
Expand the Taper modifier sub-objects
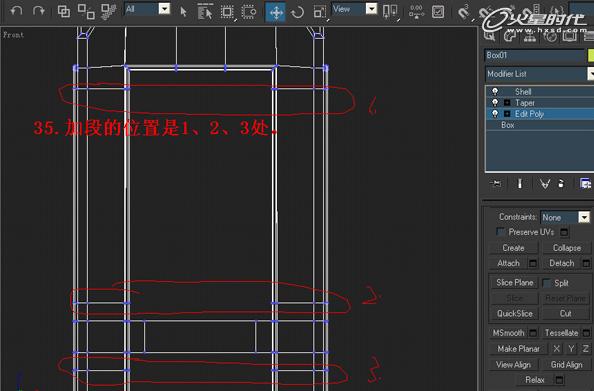pyautogui.click(x=507, y=103)
